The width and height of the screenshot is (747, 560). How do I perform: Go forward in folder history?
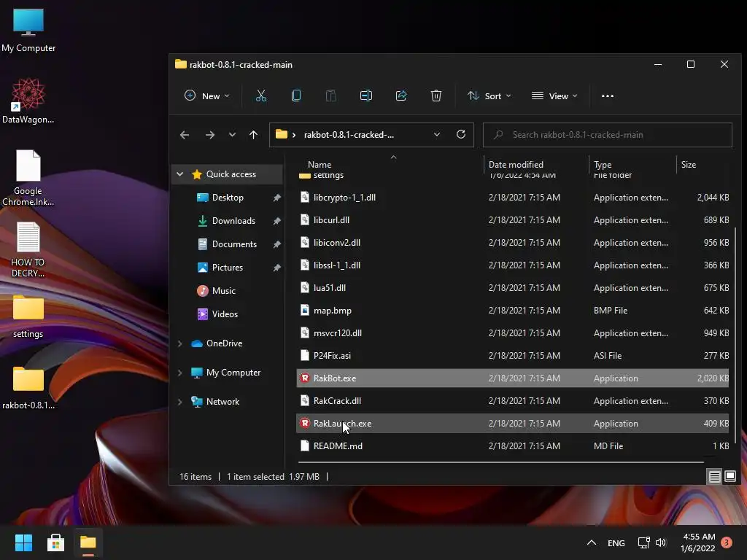(x=209, y=135)
